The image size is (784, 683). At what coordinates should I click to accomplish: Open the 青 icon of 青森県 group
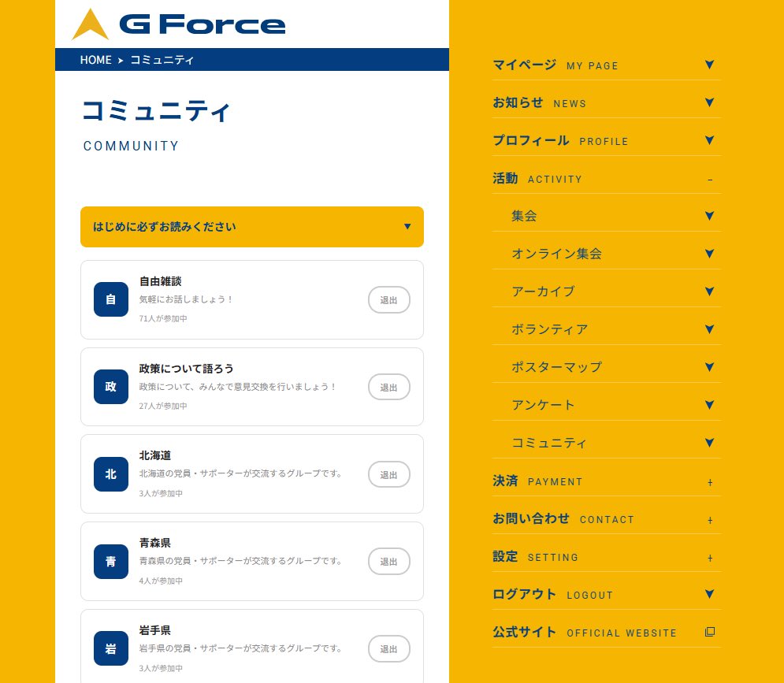pyautogui.click(x=111, y=562)
